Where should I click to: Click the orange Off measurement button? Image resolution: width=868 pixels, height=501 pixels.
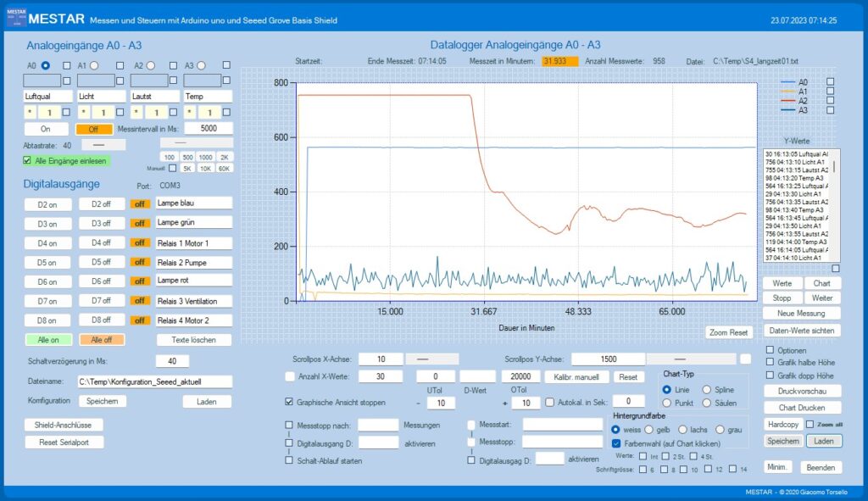(x=93, y=129)
